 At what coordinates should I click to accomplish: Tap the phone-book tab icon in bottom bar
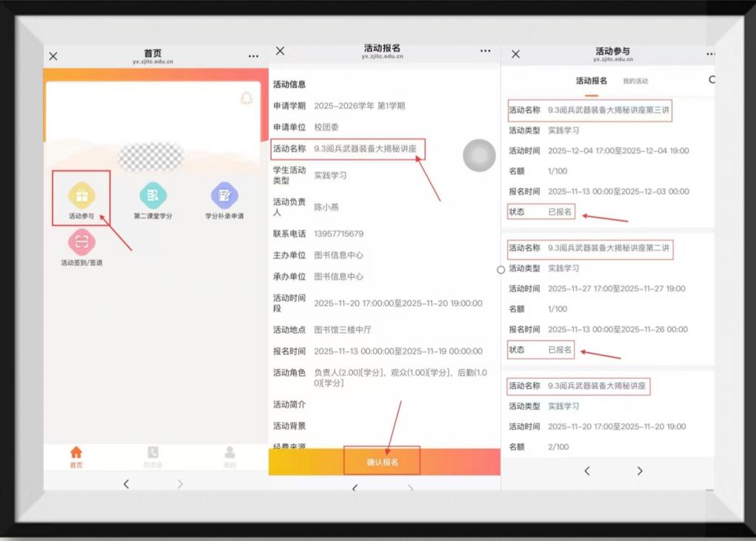click(x=153, y=452)
